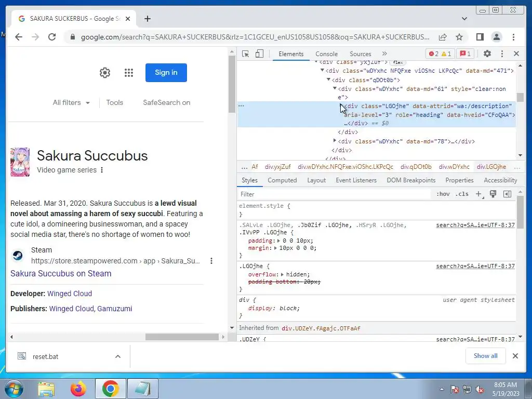
Task: Open the Chrome three-dot menu
Action: click(513, 37)
